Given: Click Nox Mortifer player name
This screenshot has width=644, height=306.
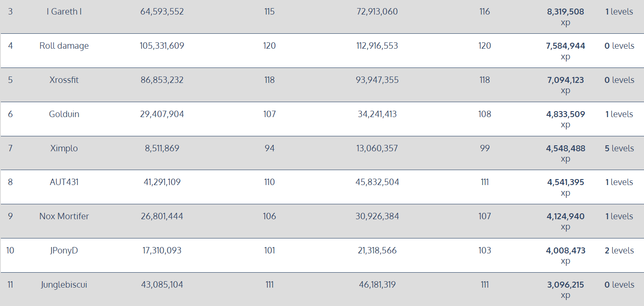Looking at the screenshot, I should 64,216.
